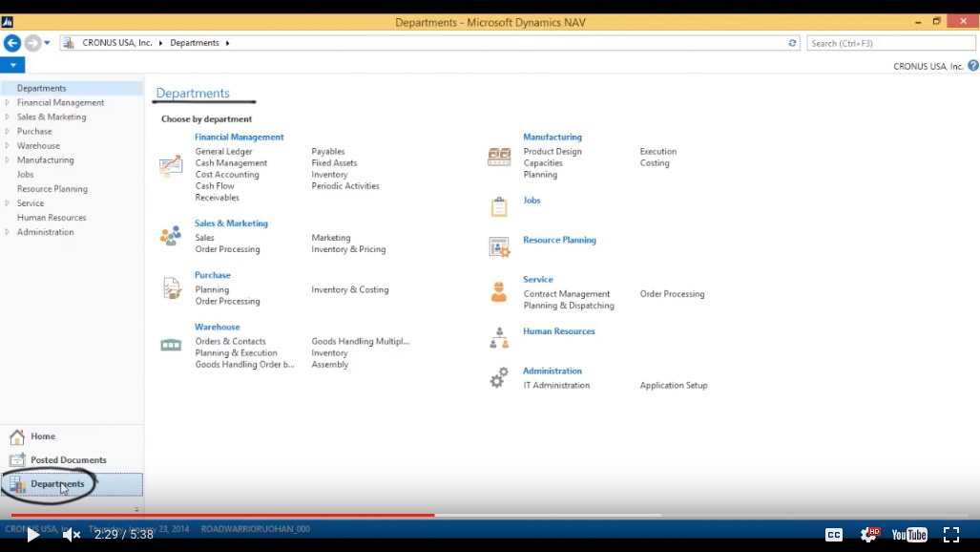Click the back navigation arrow
The height and width of the screenshot is (552, 980).
[x=11, y=43]
